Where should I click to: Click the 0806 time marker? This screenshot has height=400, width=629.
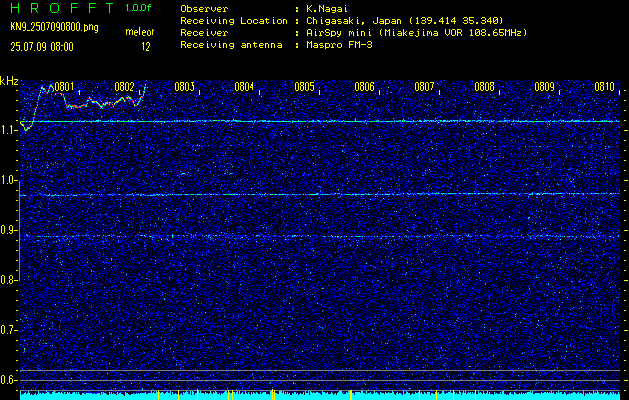tap(364, 87)
